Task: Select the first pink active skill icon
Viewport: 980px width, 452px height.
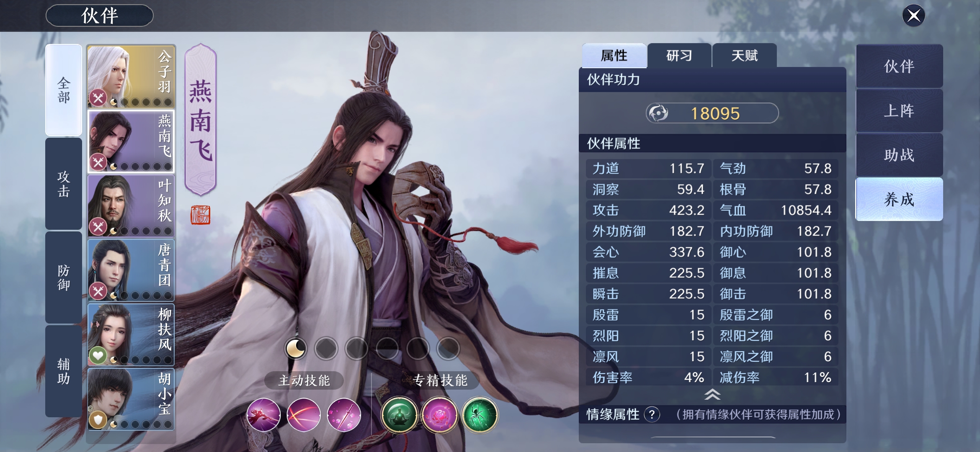Action: click(263, 414)
